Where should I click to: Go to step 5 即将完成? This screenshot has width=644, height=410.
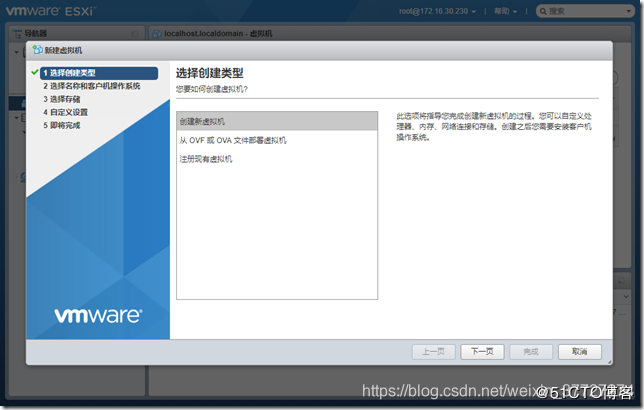[x=62, y=125]
